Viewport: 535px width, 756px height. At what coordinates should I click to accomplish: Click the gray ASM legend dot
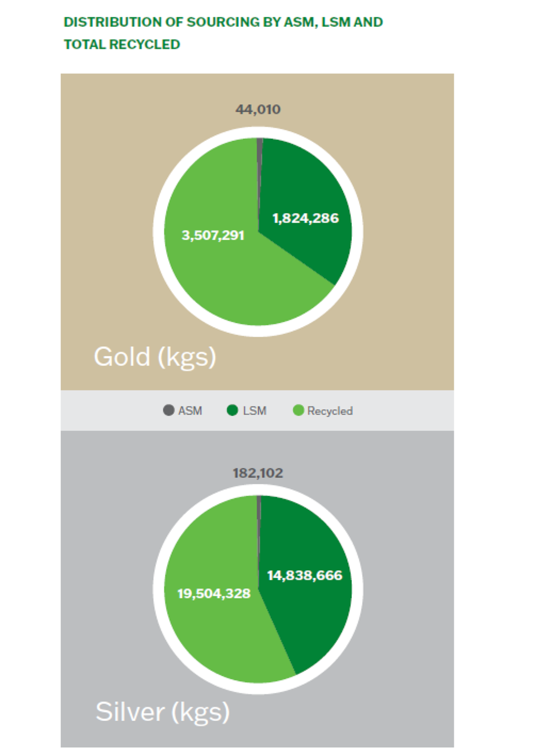(x=169, y=410)
